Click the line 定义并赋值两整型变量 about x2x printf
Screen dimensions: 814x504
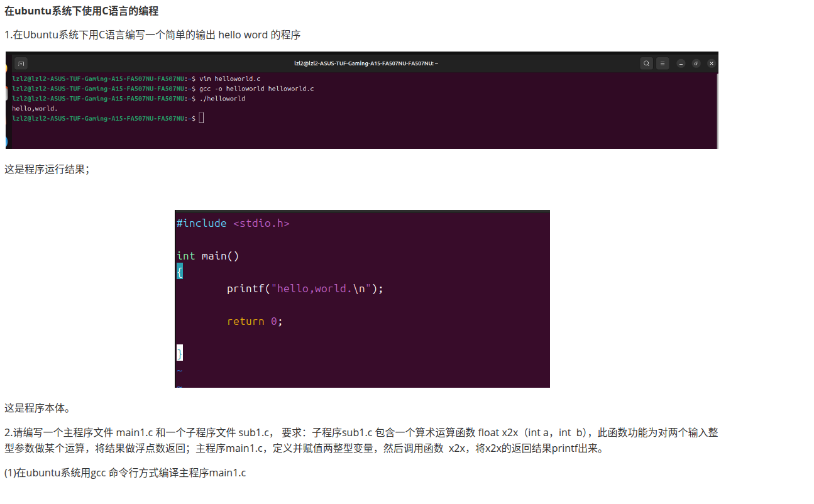tap(304, 449)
